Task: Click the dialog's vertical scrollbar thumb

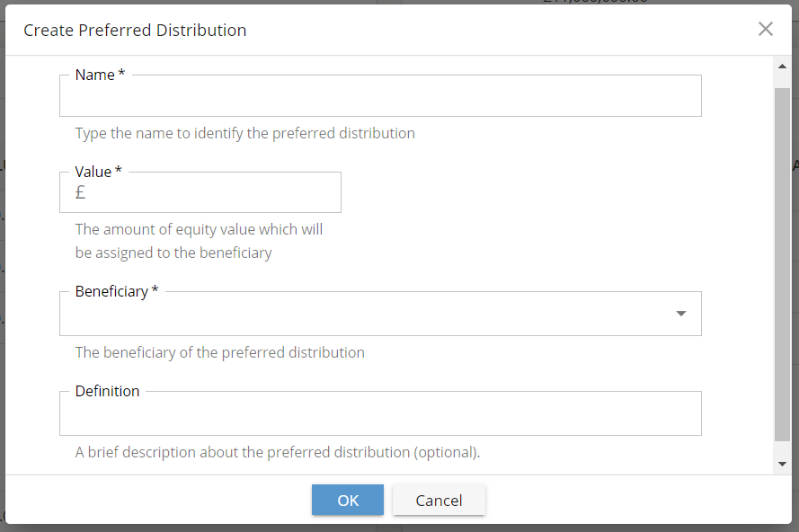Action: tap(782, 264)
